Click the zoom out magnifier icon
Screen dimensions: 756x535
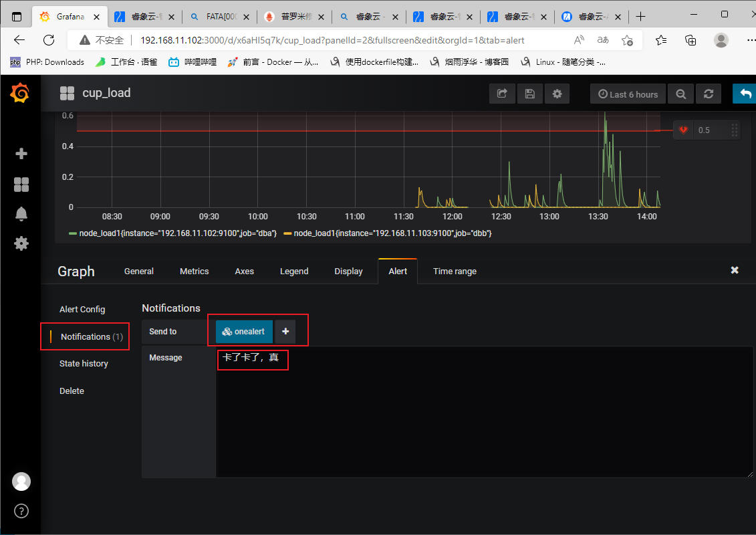point(680,94)
